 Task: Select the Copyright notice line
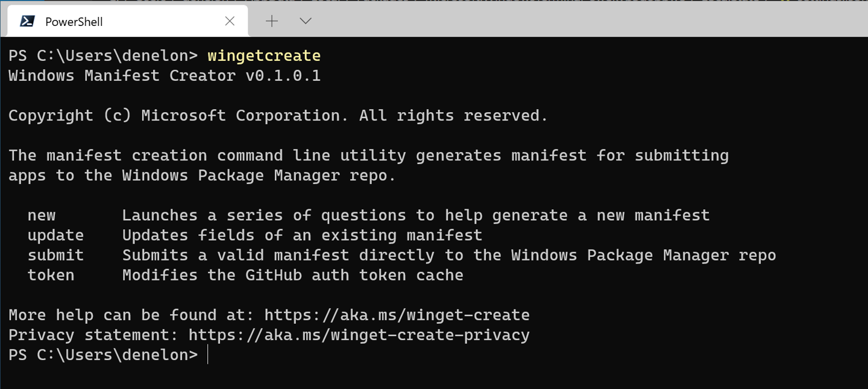click(277, 115)
